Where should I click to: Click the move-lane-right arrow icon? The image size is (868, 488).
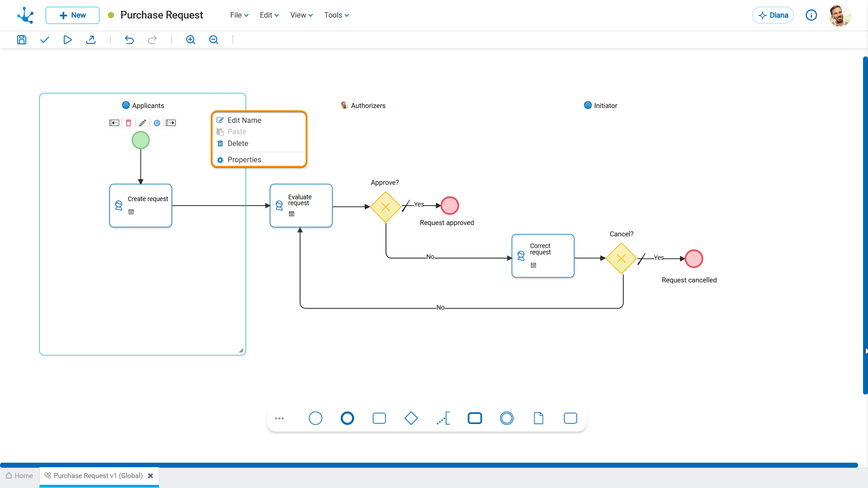[171, 123]
